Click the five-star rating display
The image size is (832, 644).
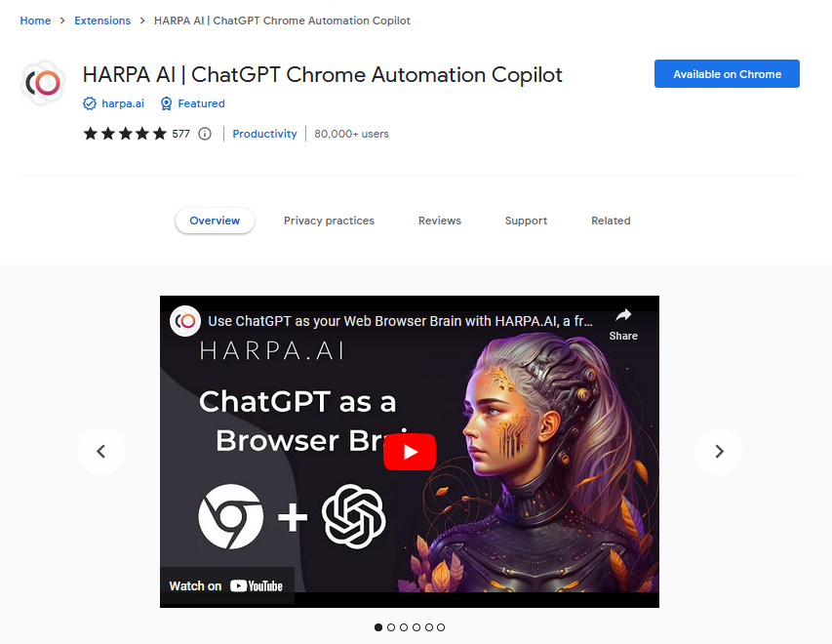click(125, 134)
